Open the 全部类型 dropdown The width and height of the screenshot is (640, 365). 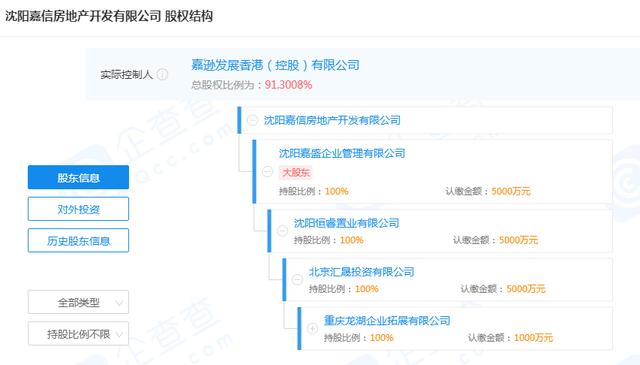tap(78, 302)
